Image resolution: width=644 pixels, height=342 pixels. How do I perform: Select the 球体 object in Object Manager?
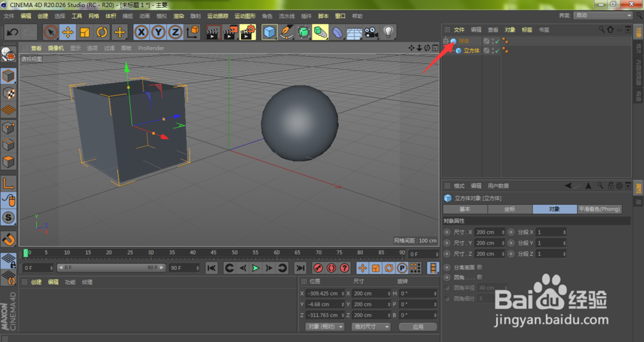464,41
